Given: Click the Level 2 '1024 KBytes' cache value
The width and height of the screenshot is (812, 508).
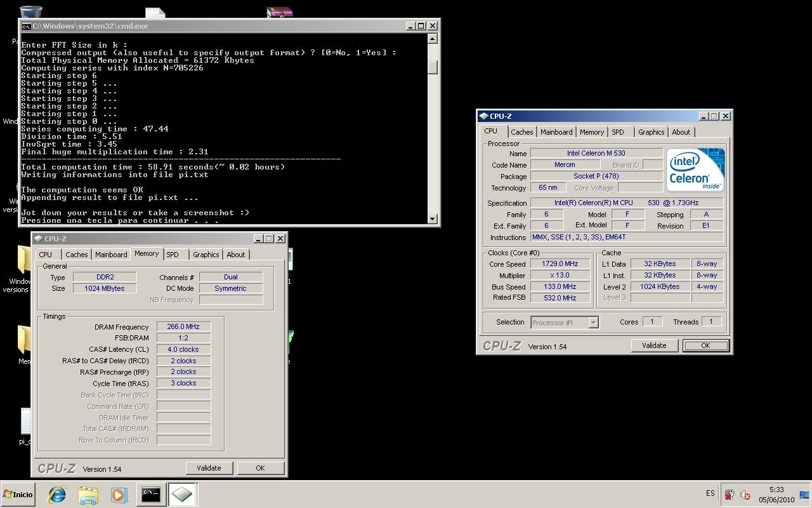Looking at the screenshot, I should 660,286.
